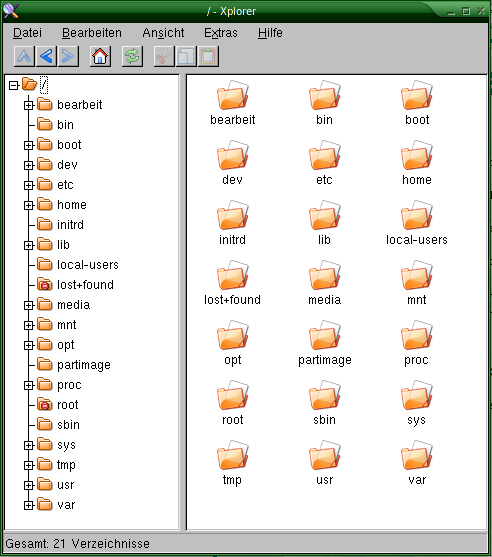This screenshot has height=557, width=492.
Task: Refresh the view with the green arrows
Action: pyautogui.click(x=132, y=56)
